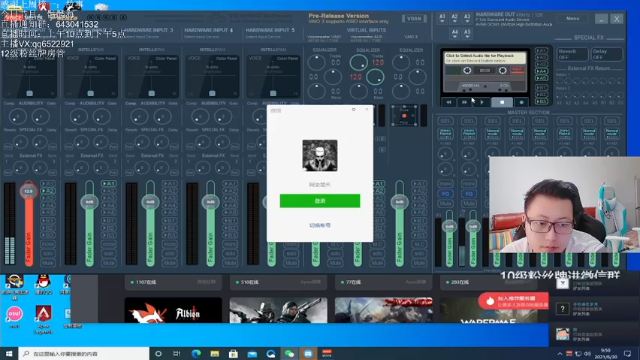Expand the A4 hardware out device dropdown
Screen dimensions: 640x360
point(455,33)
